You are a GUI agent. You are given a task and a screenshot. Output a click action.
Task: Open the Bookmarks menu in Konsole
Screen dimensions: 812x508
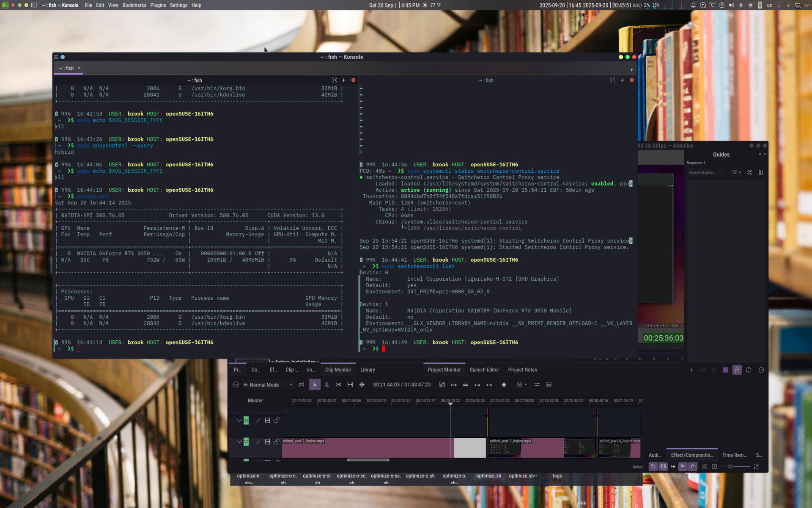134,5
